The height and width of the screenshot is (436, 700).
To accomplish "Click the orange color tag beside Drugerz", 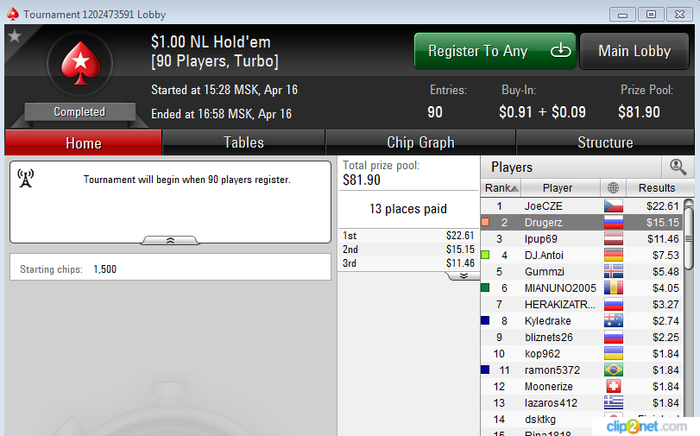I will coord(485,222).
